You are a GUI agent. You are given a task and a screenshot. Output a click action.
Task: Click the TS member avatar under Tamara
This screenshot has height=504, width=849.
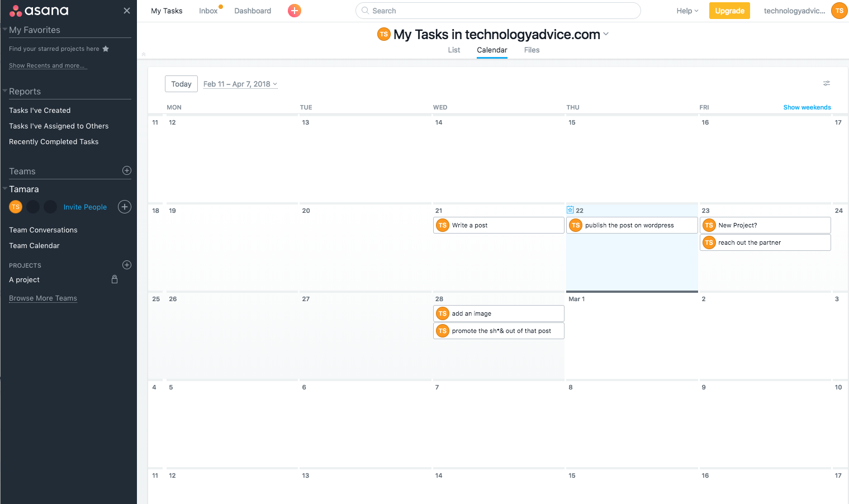click(x=16, y=207)
